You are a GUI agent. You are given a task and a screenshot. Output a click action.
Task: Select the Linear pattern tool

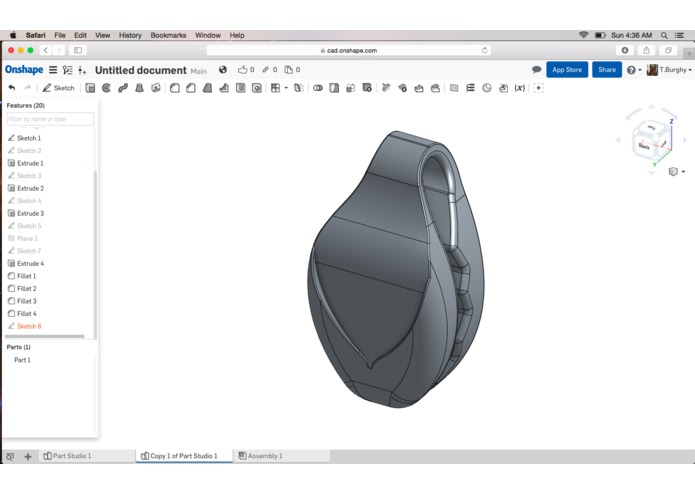(x=275, y=88)
